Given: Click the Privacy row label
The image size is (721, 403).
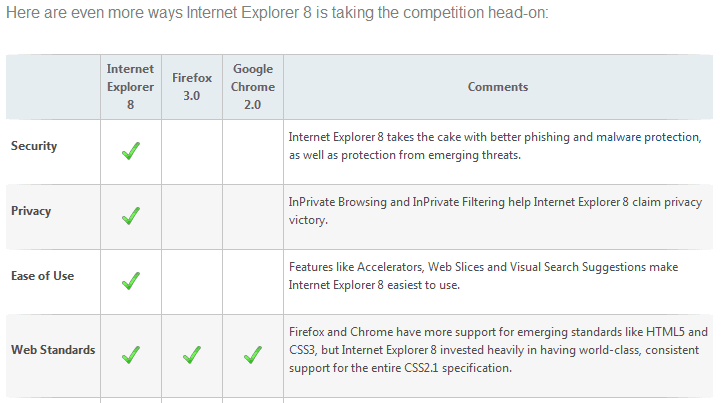Looking at the screenshot, I should point(31,211).
